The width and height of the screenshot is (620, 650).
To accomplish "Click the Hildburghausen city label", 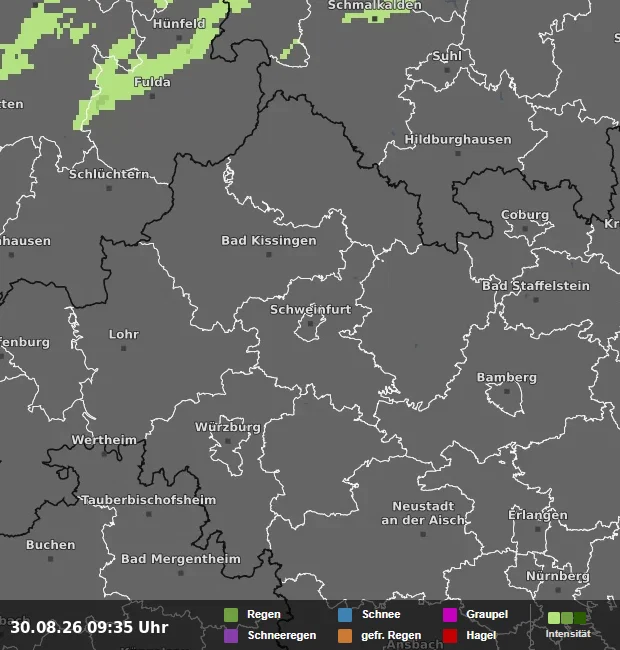I will coord(458,139).
